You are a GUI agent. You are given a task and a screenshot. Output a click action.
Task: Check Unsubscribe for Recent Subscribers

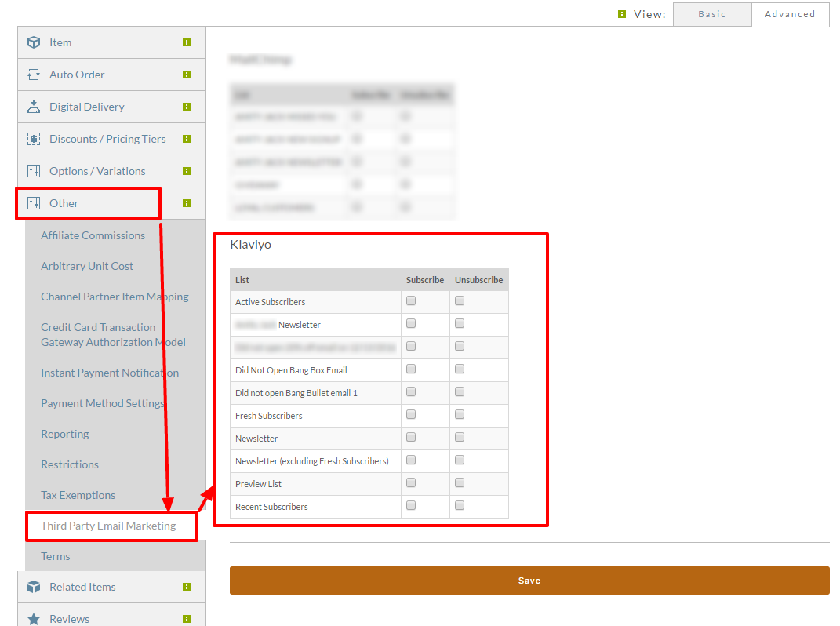460,505
